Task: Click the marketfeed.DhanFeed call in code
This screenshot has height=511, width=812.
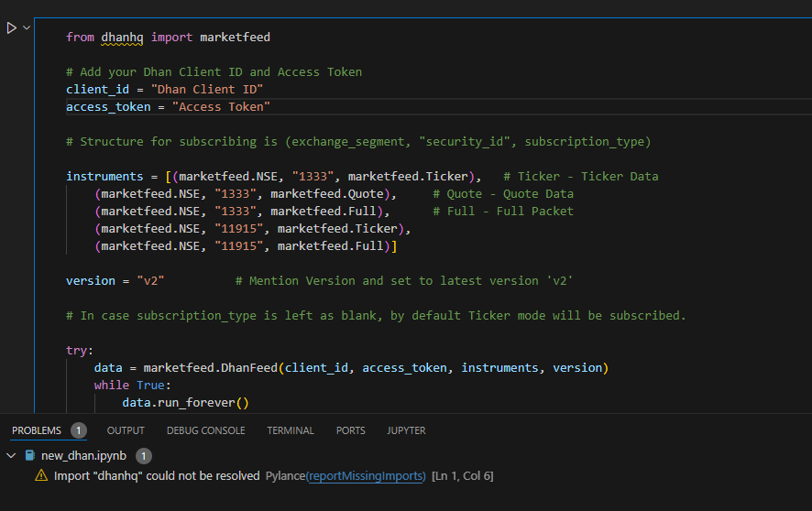Action: click(x=210, y=368)
